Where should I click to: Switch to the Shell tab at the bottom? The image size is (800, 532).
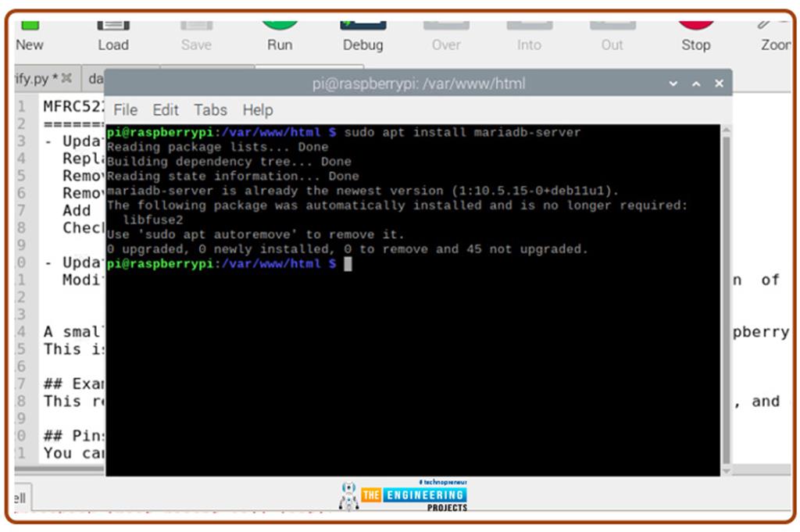coord(20,498)
